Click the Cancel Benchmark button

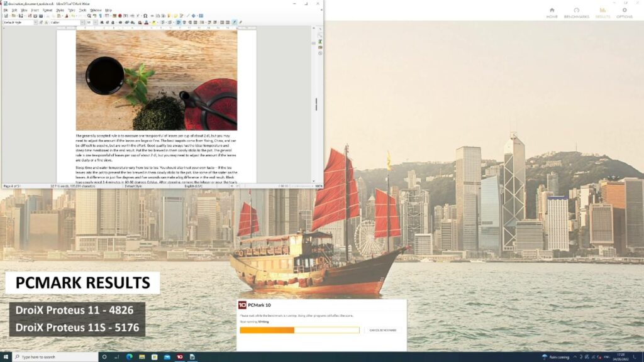pyautogui.click(x=383, y=330)
